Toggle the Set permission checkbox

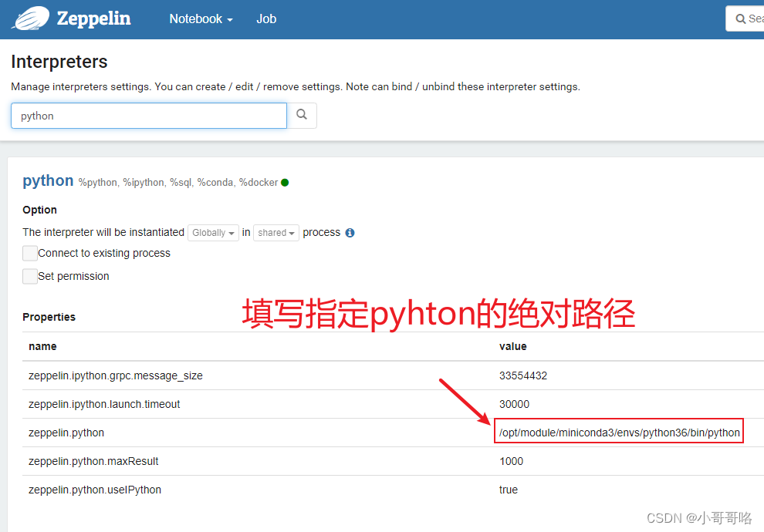click(30, 276)
